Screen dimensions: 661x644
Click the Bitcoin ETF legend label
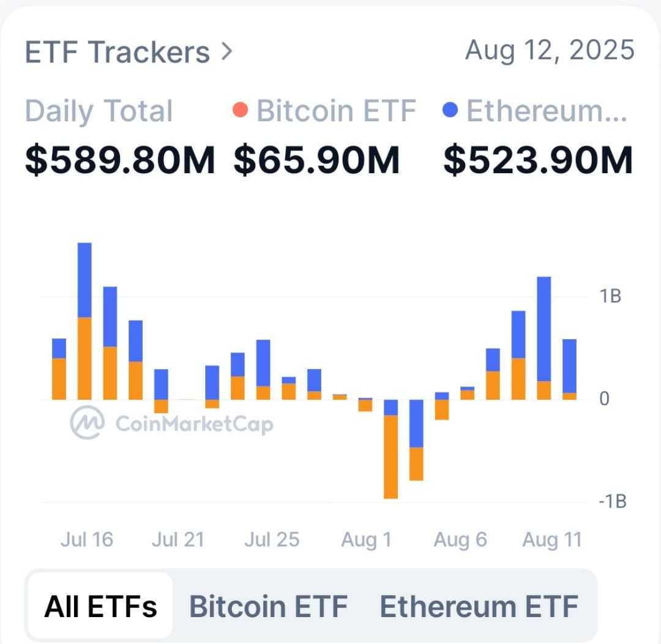tap(336, 111)
